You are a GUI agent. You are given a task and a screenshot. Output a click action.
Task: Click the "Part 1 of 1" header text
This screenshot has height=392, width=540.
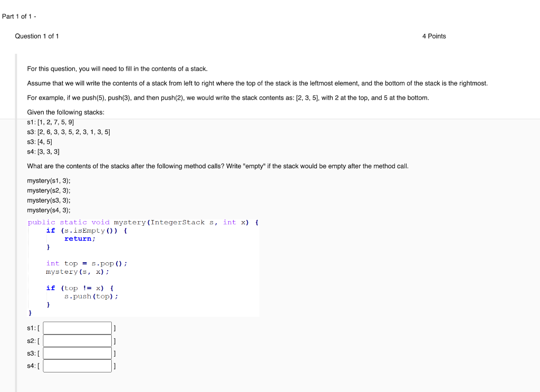(x=18, y=16)
